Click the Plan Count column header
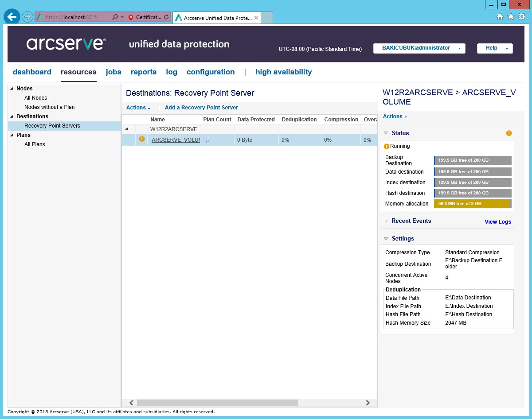 tap(217, 120)
